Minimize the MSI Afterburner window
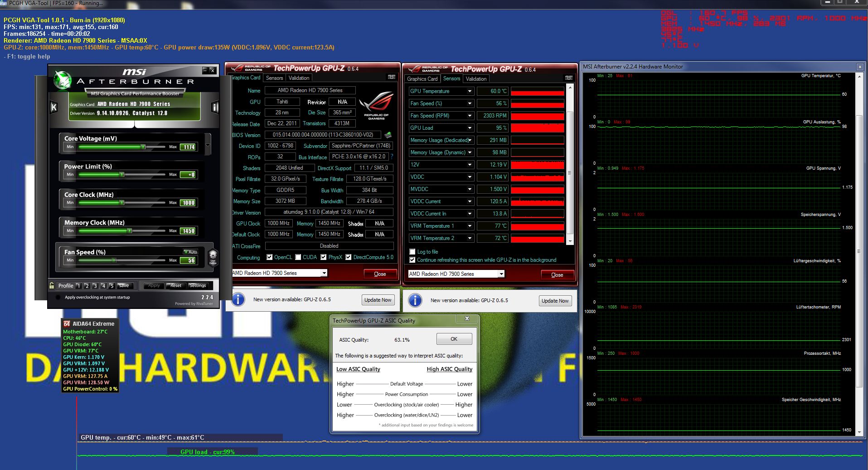The height and width of the screenshot is (470, 868). click(205, 70)
